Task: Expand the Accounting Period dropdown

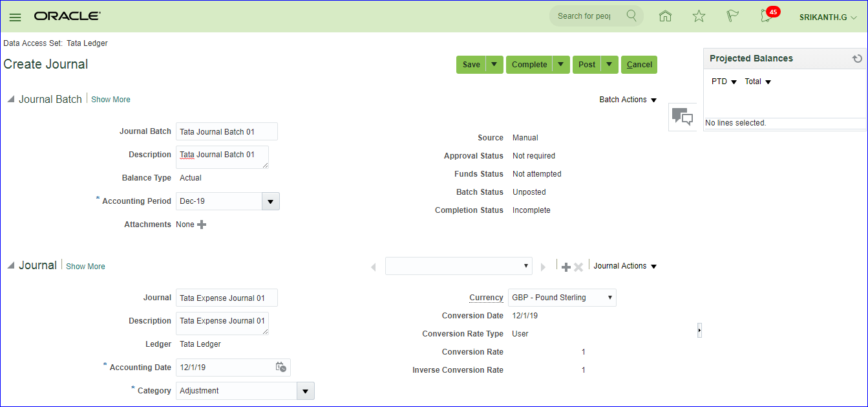Action: pos(270,201)
